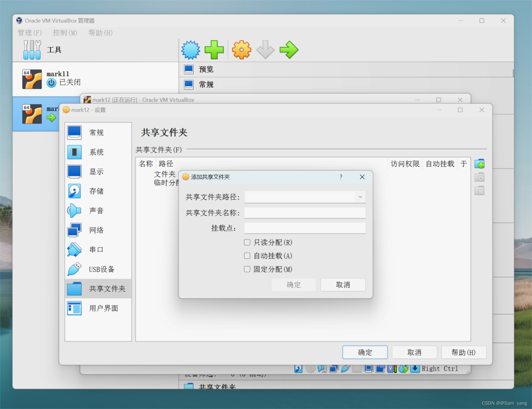The width and height of the screenshot is (532, 409).
Task: Open the 管理(F) menu
Action: point(30,33)
